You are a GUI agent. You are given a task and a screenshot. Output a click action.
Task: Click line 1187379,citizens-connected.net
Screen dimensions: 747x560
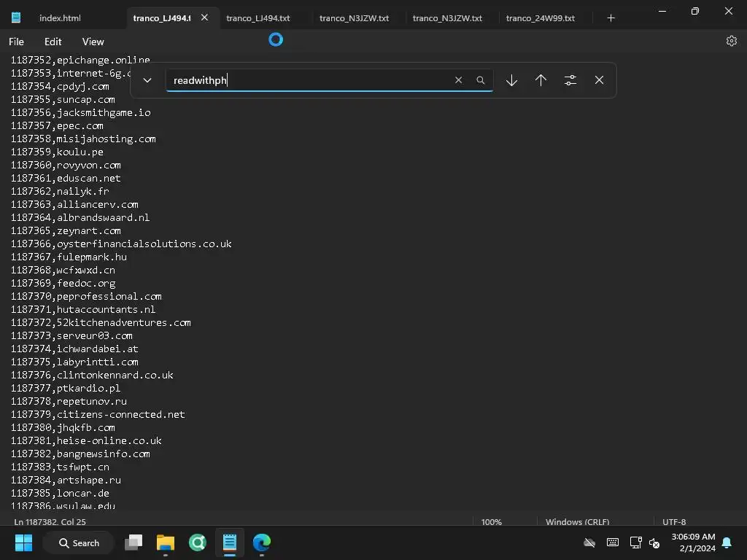98,414
